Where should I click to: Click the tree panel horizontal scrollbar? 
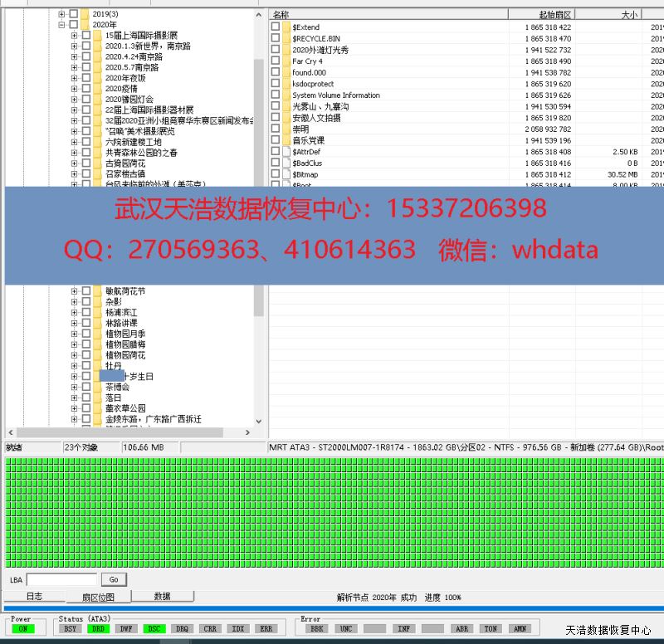(124, 432)
